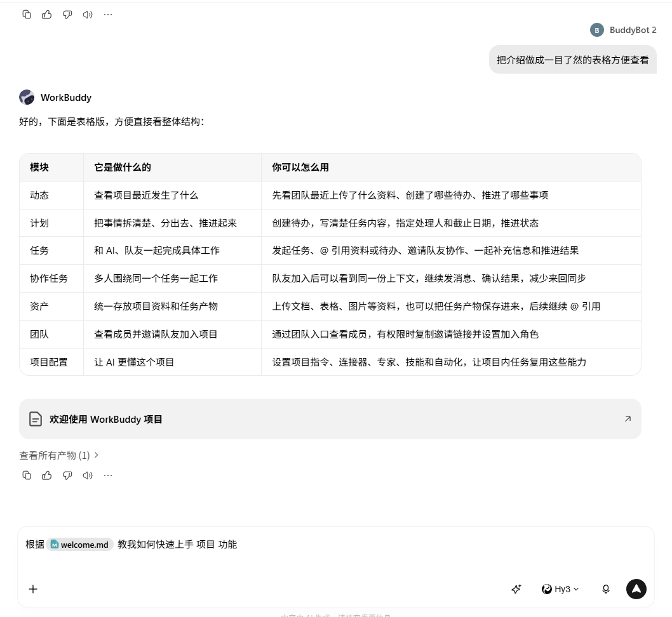Click the 你可以怎么用 column header

tap(452, 168)
